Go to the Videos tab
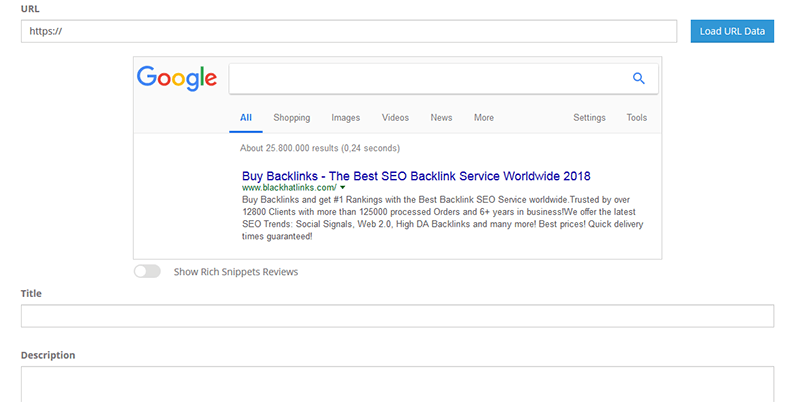Image resolution: width=800 pixels, height=402 pixels. [x=395, y=117]
